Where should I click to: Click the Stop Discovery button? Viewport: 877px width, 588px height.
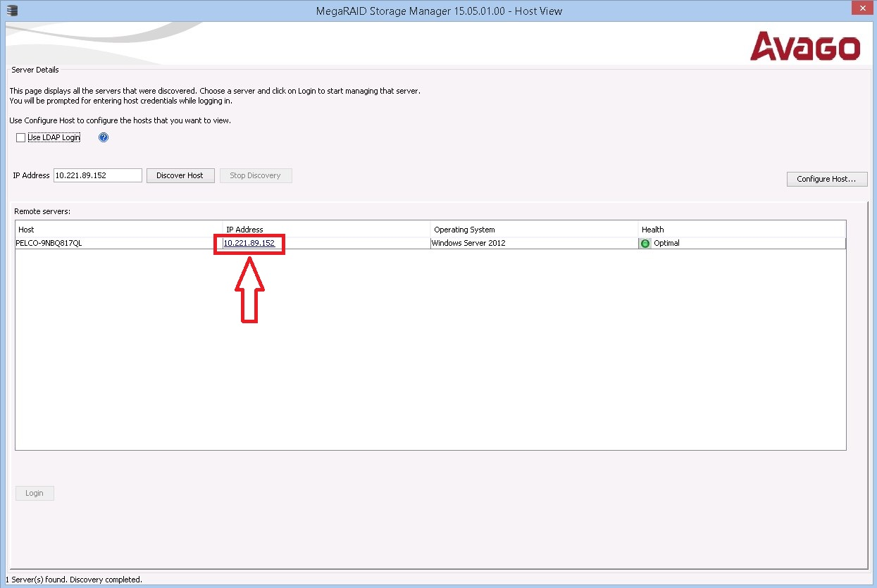pos(256,175)
